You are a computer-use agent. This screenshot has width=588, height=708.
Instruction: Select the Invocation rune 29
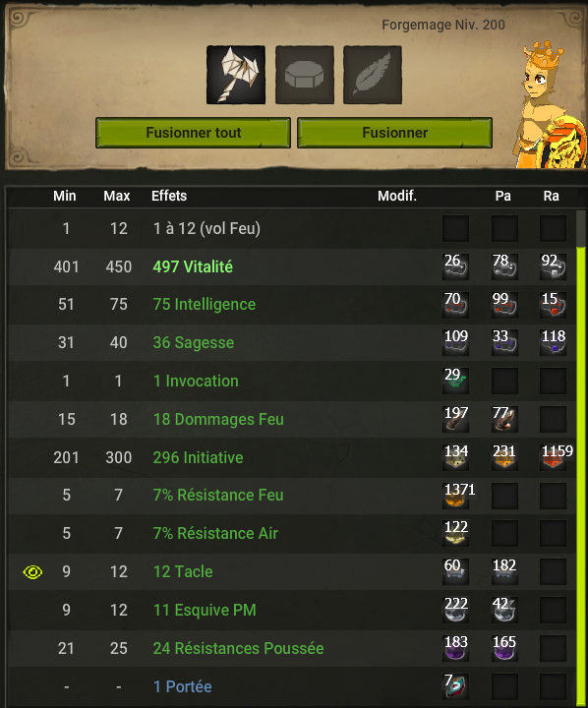(x=455, y=381)
